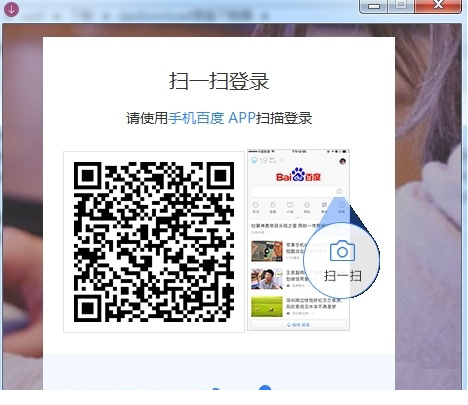The height and width of the screenshot is (405, 468).
Task: Close the window with the red X
Action: 438,6
